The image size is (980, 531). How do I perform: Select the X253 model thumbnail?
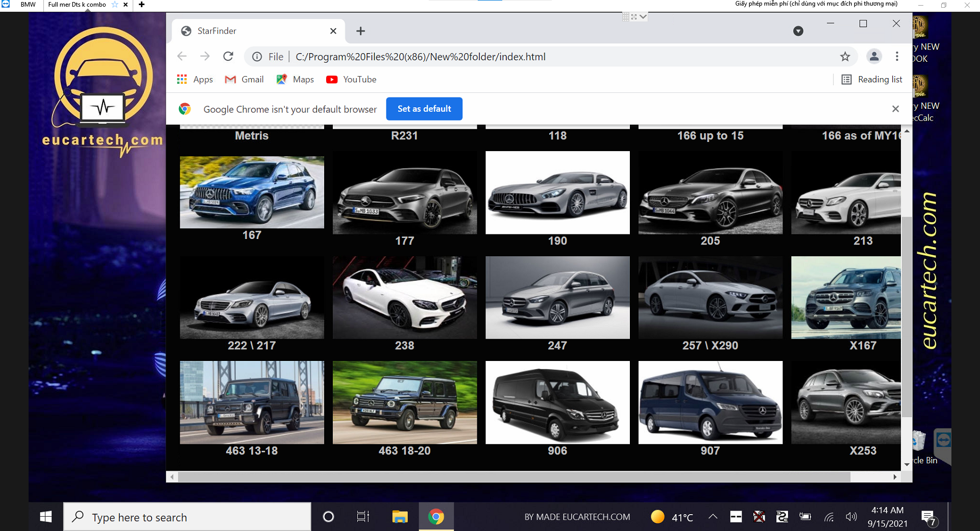846,403
